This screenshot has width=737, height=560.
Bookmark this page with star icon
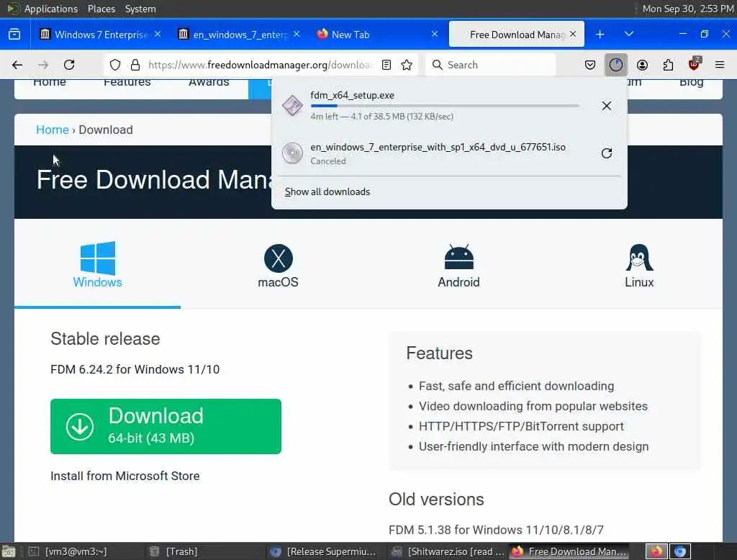407,65
